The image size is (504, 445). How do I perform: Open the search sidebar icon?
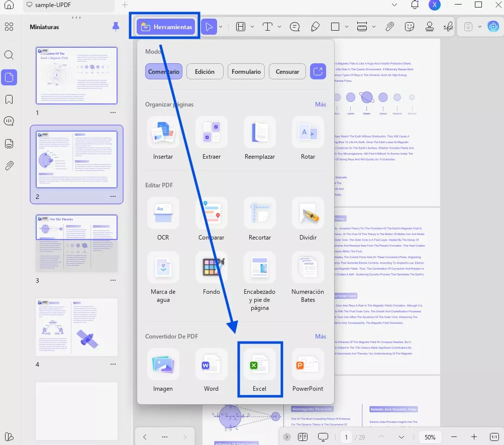[x=9, y=55]
